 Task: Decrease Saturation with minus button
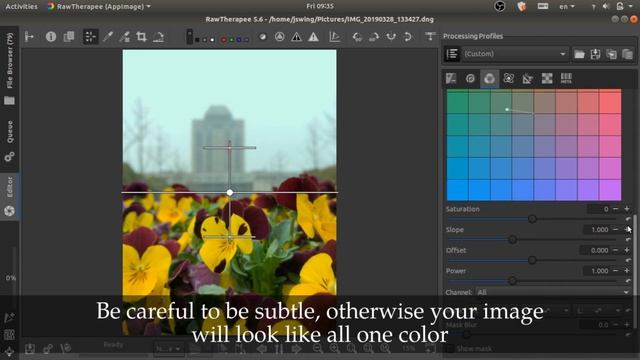point(616,209)
